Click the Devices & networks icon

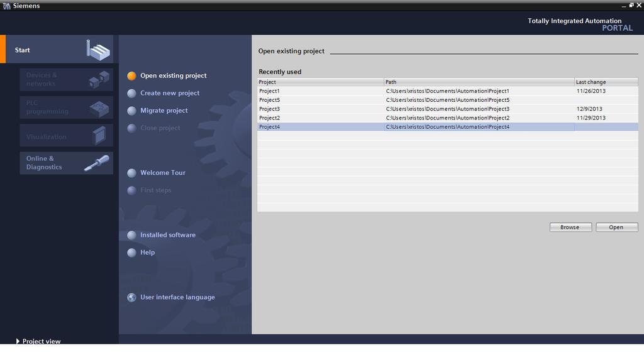(x=99, y=79)
